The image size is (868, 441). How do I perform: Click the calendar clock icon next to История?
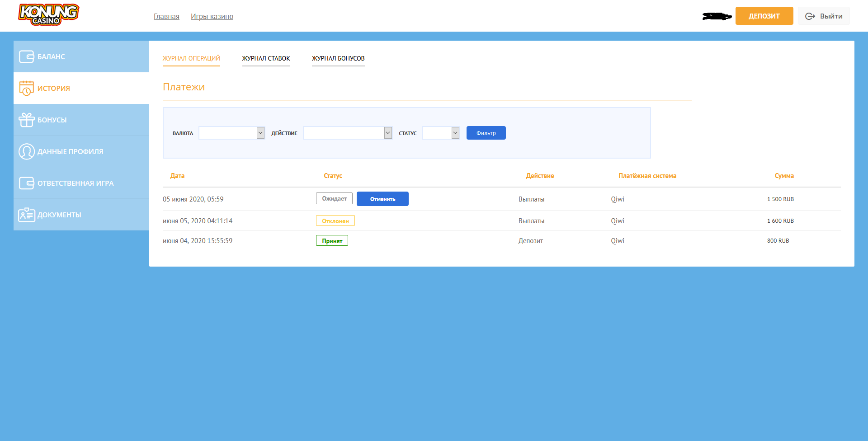coord(27,88)
